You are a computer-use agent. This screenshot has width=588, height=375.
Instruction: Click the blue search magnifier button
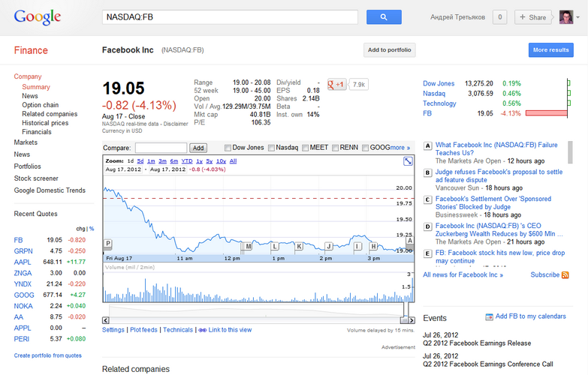(x=384, y=16)
